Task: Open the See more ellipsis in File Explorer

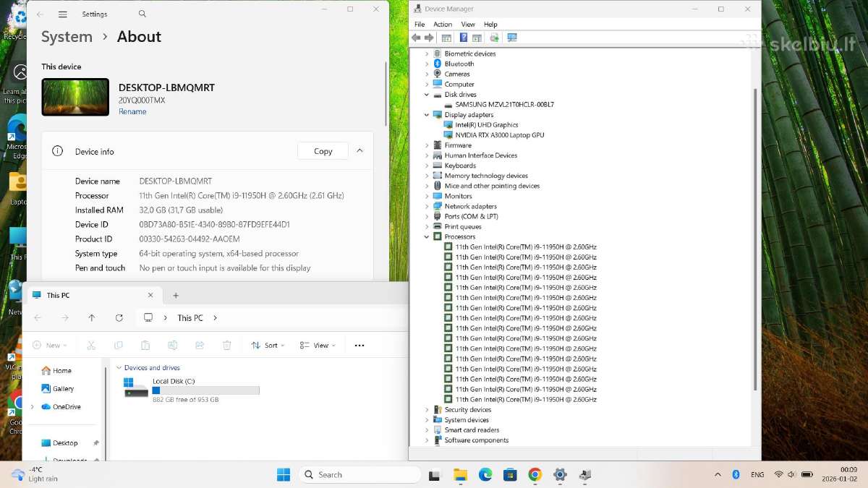Action: coord(359,346)
